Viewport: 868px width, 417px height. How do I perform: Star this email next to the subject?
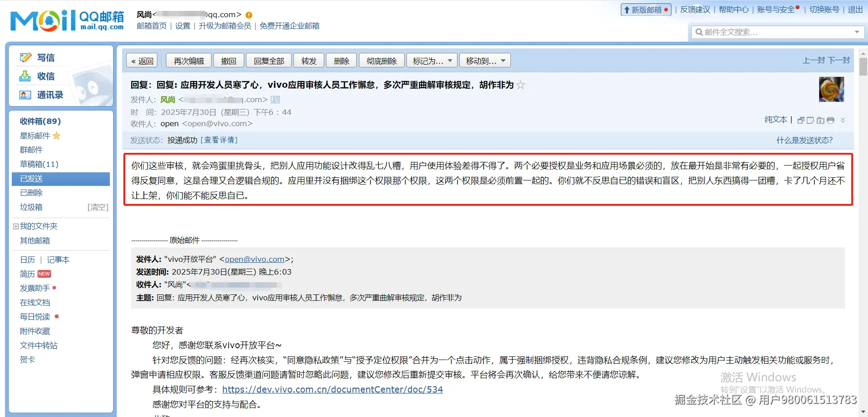(x=521, y=85)
